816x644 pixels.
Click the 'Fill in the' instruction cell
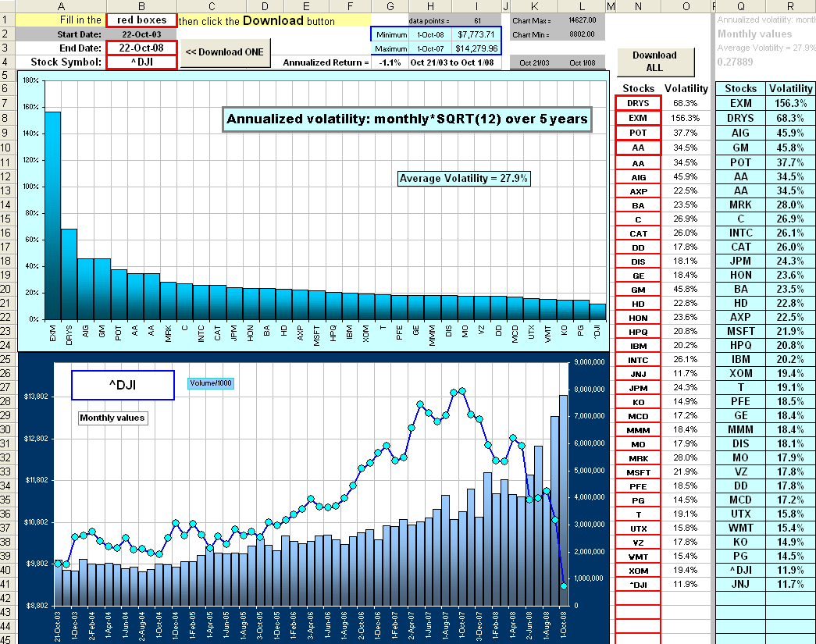[61, 20]
